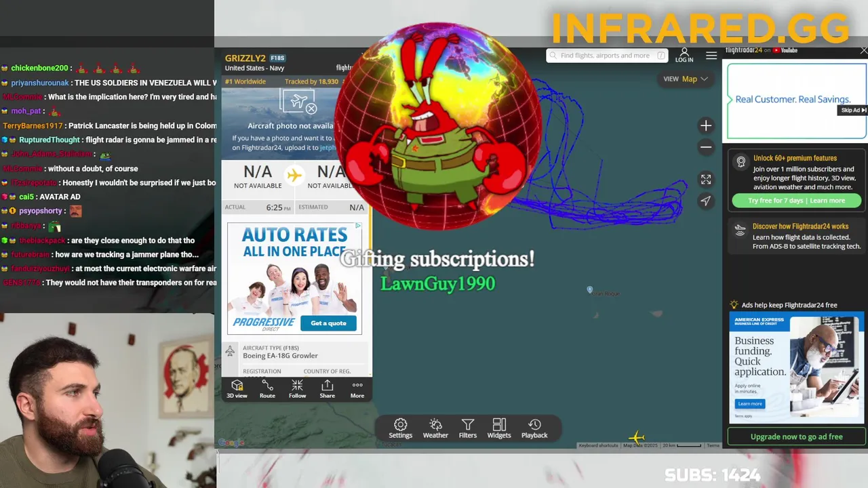
Task: Click the Tracked by 18,930 text
Action: click(311, 81)
